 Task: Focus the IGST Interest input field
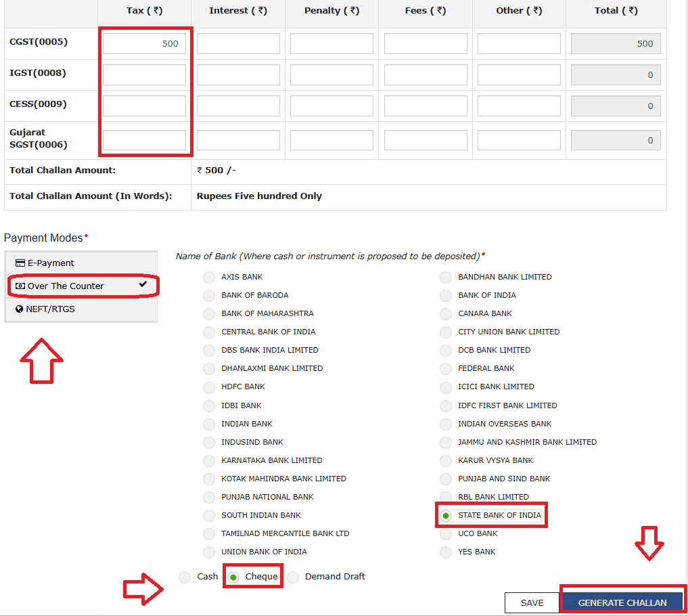pyautogui.click(x=238, y=75)
